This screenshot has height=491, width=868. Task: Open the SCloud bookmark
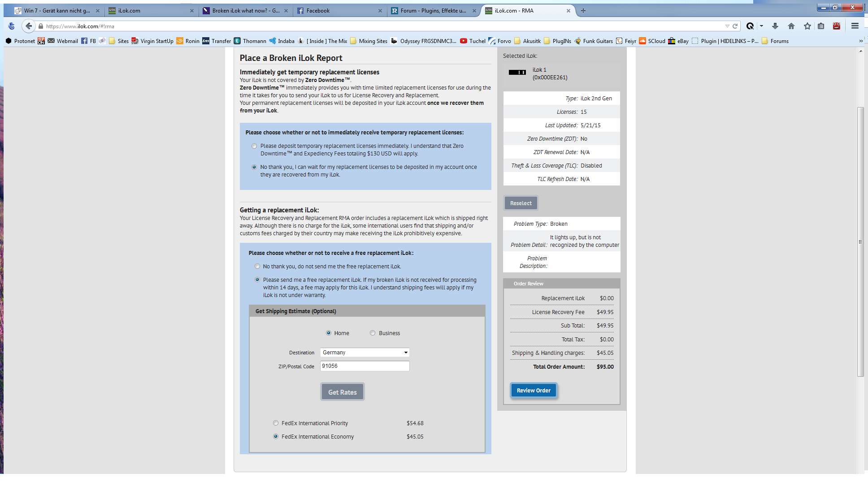(x=652, y=41)
